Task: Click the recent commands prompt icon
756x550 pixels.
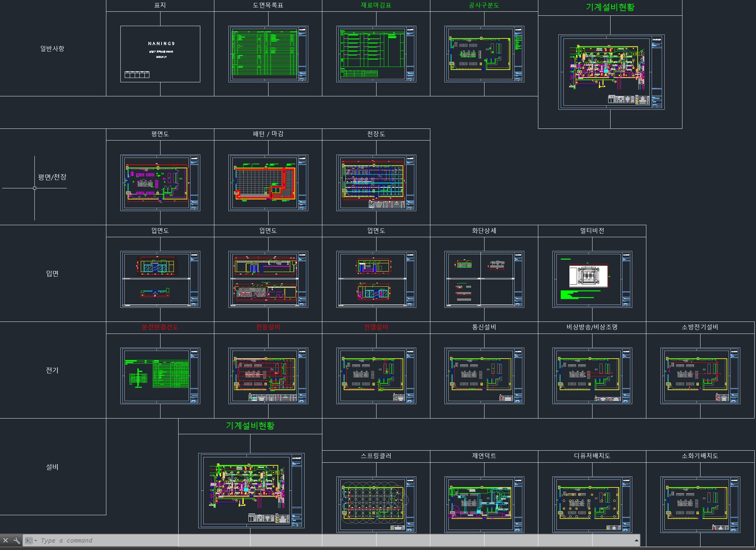Action: point(30,541)
